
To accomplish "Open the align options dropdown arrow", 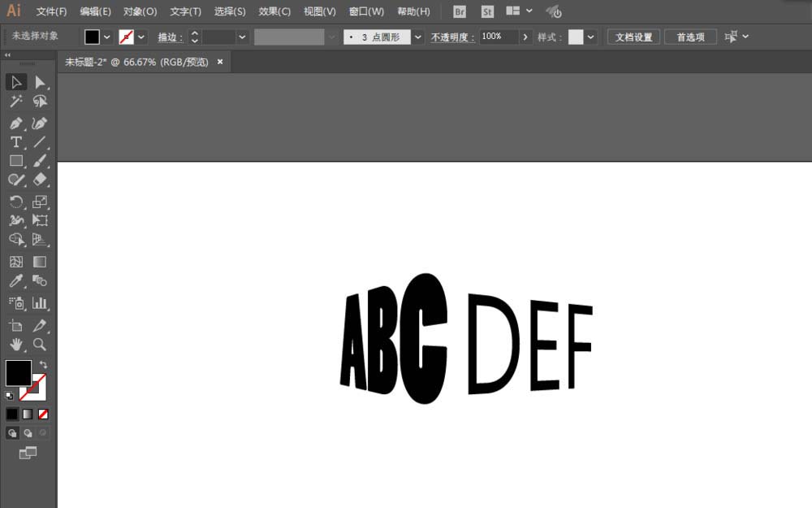I will 745,37.
